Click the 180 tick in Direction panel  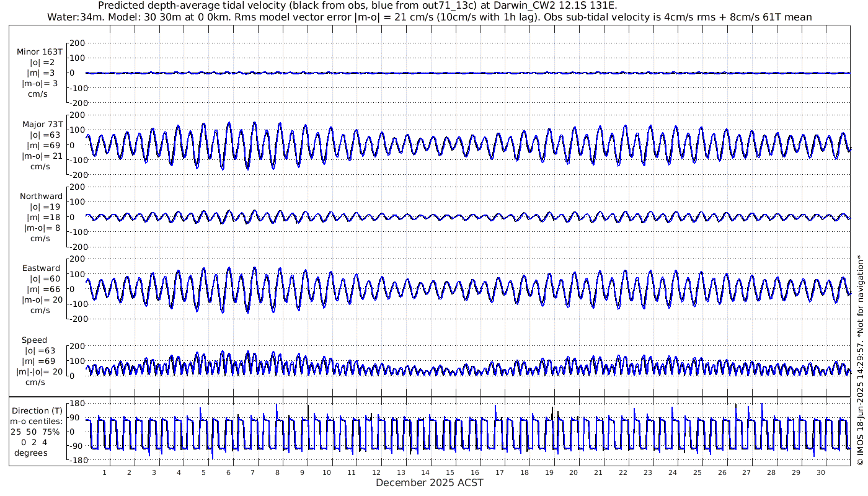click(x=76, y=403)
